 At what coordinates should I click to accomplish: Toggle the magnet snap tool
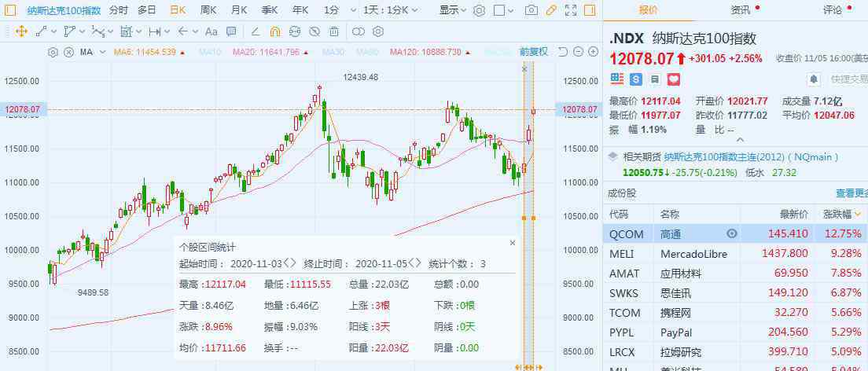point(275,31)
